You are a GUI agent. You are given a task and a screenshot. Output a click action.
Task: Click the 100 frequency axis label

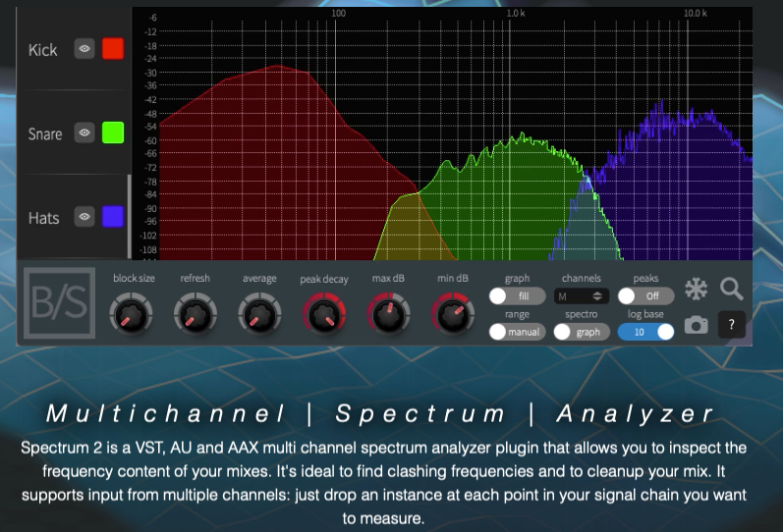click(x=339, y=13)
